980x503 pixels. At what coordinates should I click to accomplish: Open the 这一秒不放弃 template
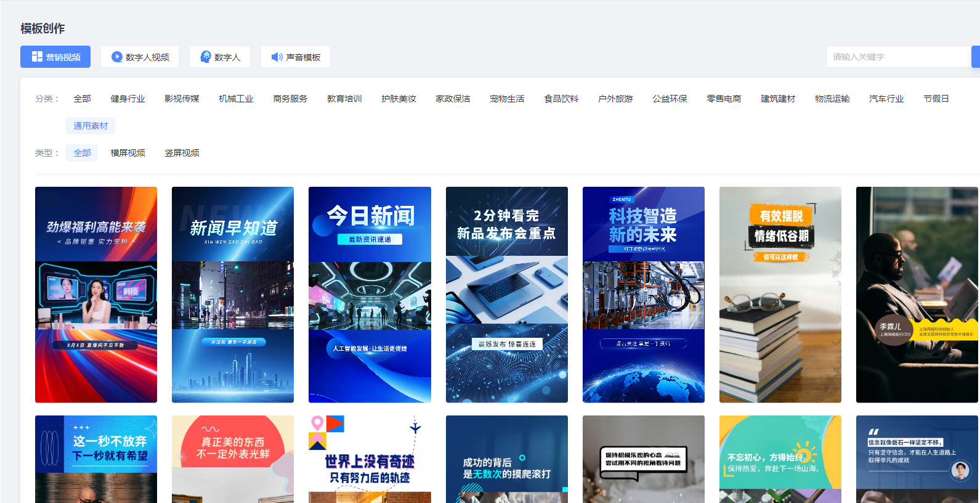96,459
